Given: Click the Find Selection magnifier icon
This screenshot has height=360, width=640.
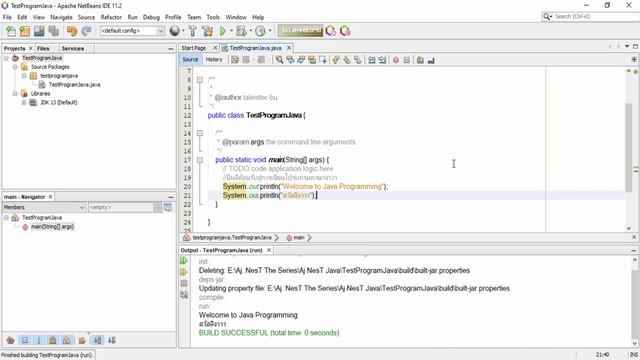Looking at the screenshot, I should (279, 60).
